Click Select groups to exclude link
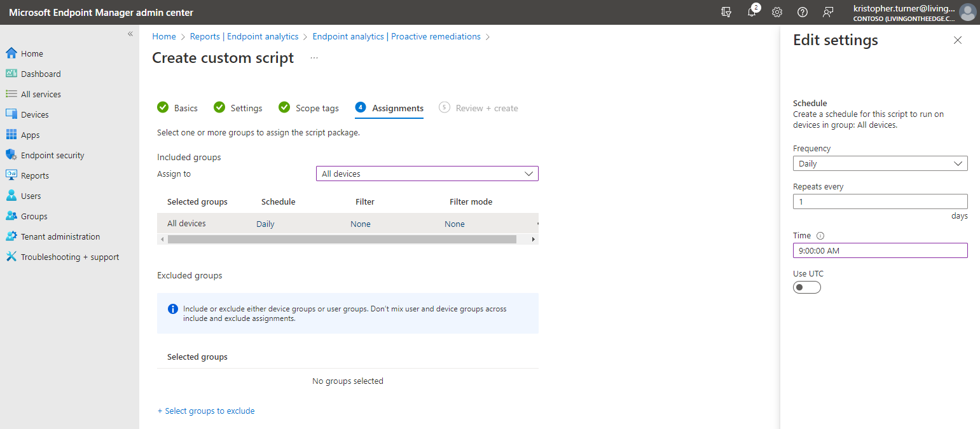This screenshot has height=429, width=980. pyautogui.click(x=206, y=411)
